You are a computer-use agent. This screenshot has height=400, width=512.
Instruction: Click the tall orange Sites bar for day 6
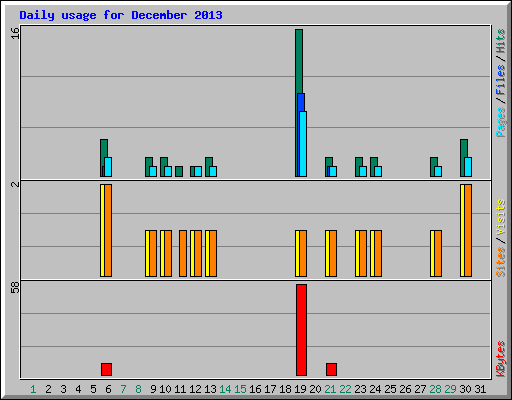pos(108,230)
